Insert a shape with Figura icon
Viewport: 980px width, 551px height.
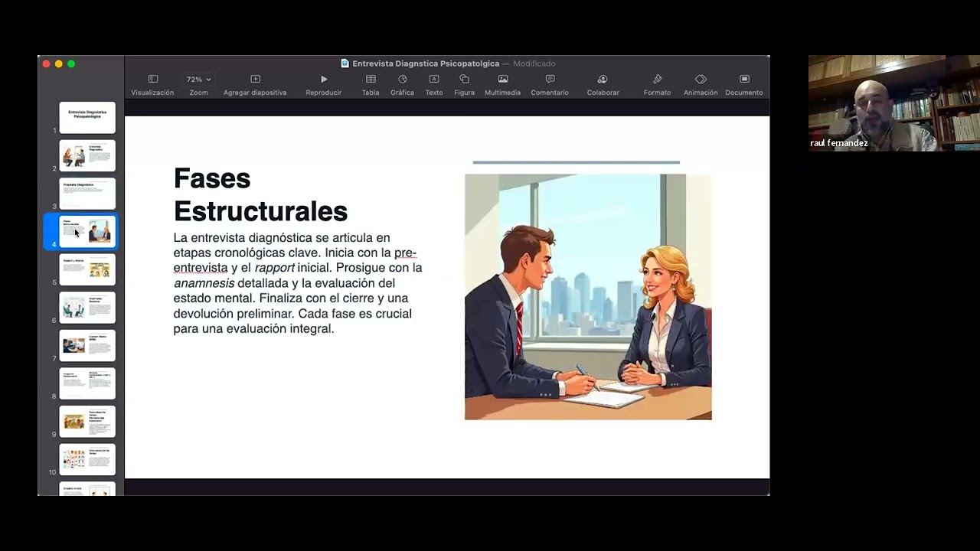point(464,79)
